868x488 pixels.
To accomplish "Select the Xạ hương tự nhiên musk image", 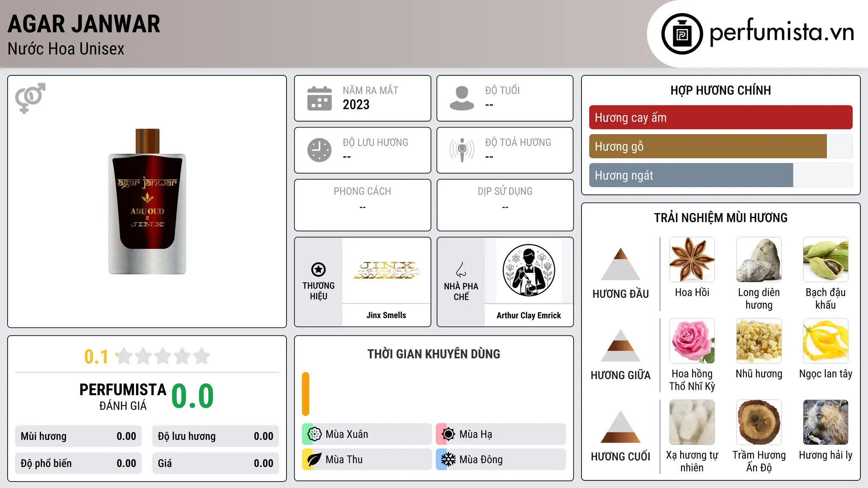I will pyautogui.click(x=692, y=422).
